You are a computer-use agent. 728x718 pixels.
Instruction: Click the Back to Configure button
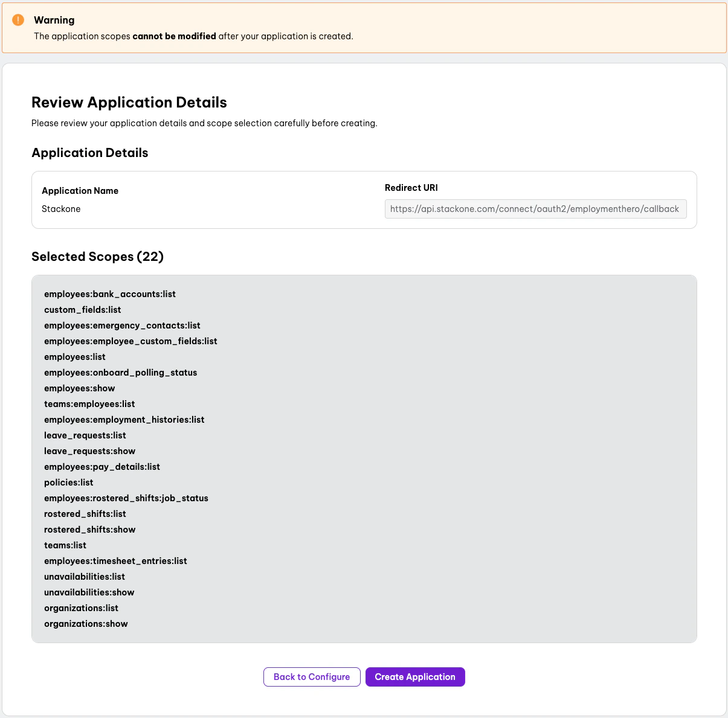click(311, 677)
